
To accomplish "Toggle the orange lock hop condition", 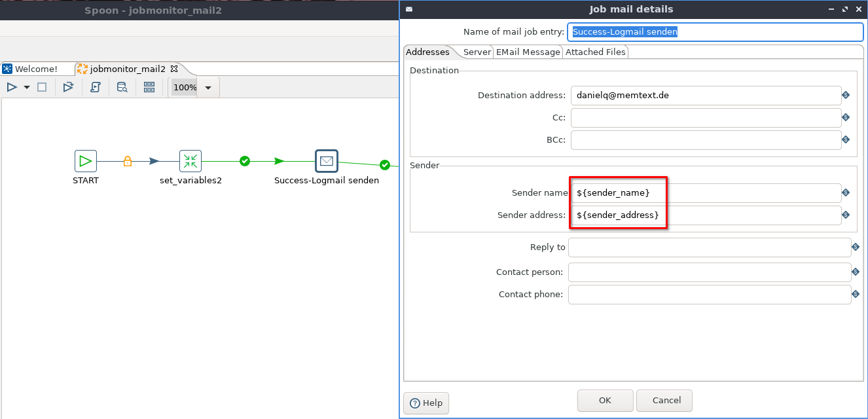I will (128, 161).
